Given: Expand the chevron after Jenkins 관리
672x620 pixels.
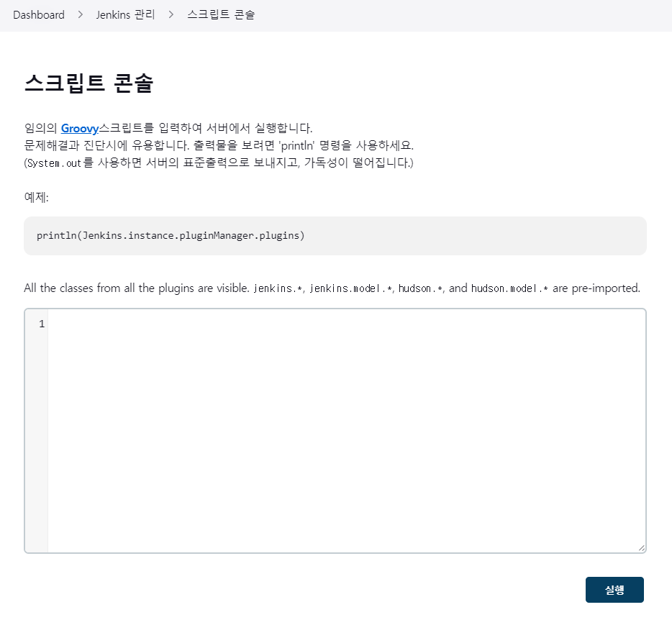Looking at the screenshot, I should 171,15.
